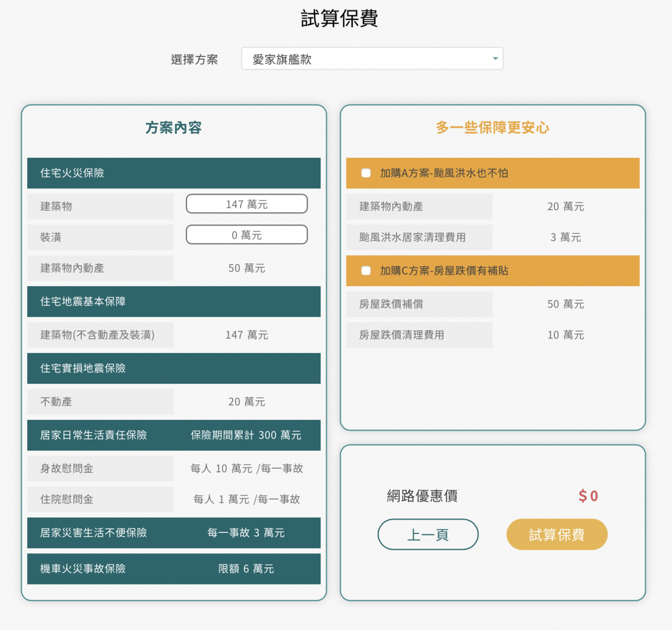
Task: Open the 選擇方案 plan dropdown
Action: coord(372,59)
